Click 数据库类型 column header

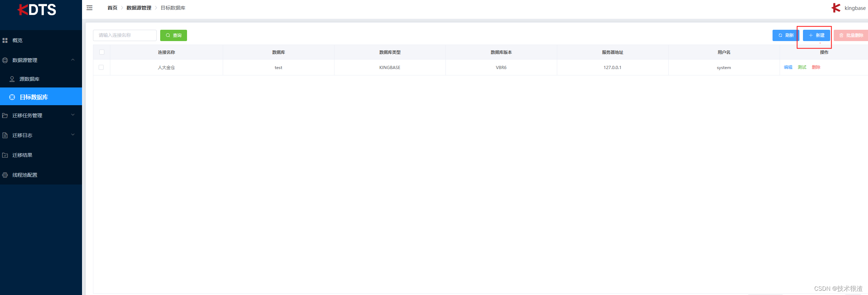point(390,52)
